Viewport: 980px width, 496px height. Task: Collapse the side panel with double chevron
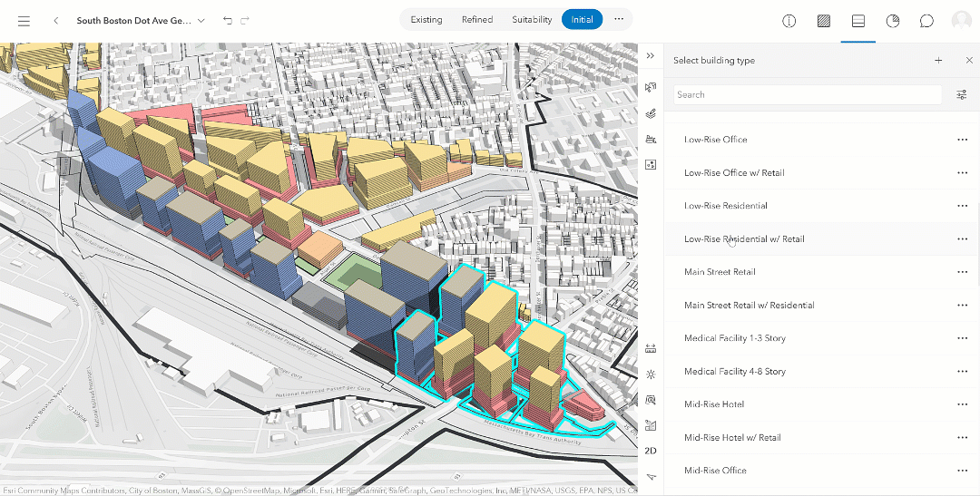(x=651, y=56)
